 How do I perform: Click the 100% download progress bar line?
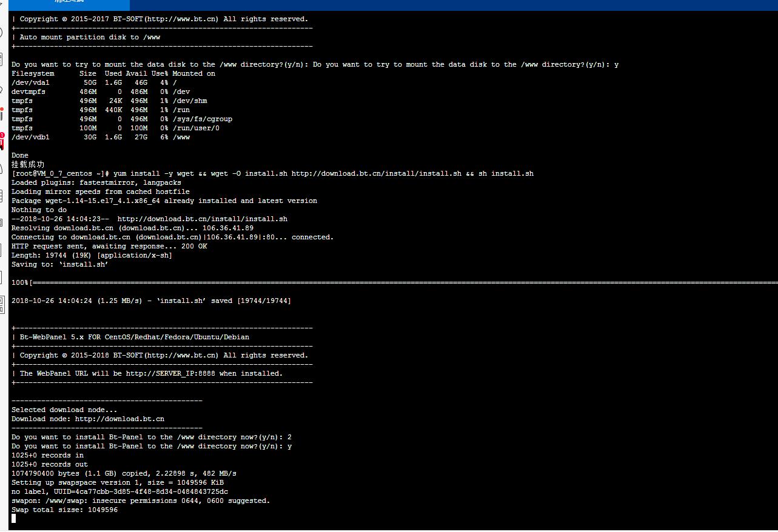click(x=395, y=282)
